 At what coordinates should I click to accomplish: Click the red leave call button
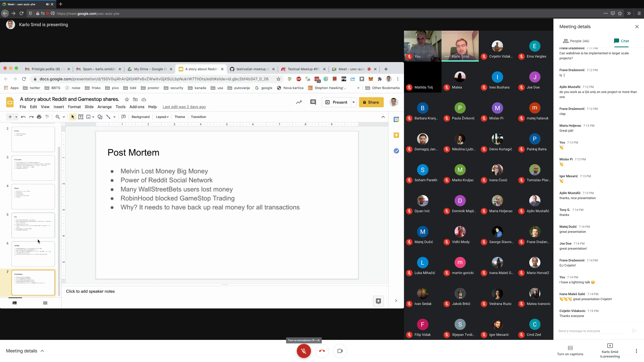[x=322, y=351]
